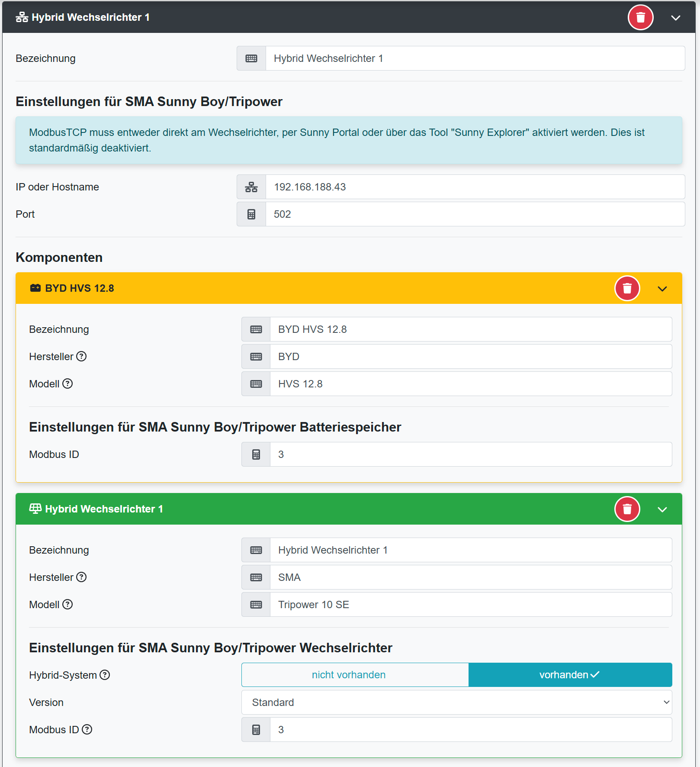Click the Port input field
Screen dimensions: 700x767
click(x=475, y=214)
